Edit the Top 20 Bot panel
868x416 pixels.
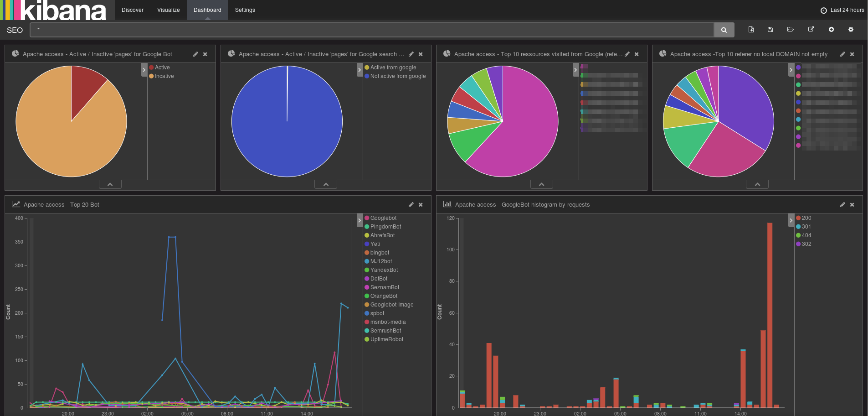point(411,204)
